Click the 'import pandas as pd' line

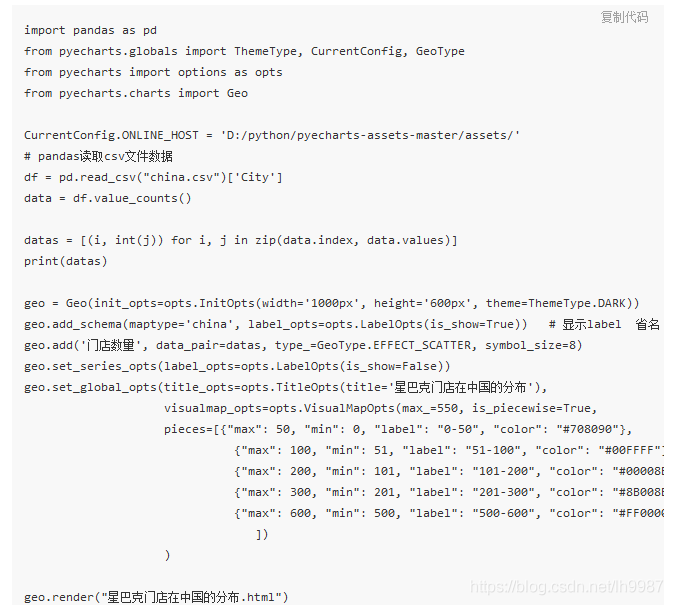[90, 30]
